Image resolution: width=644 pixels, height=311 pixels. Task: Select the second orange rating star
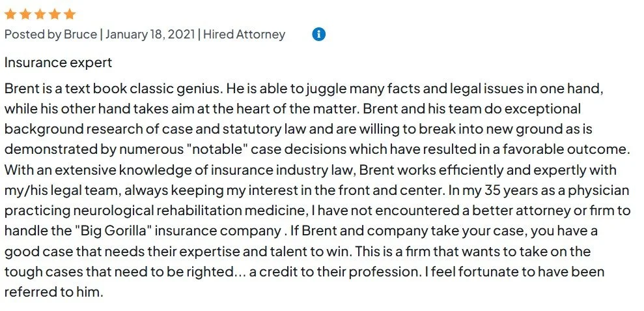(25, 14)
